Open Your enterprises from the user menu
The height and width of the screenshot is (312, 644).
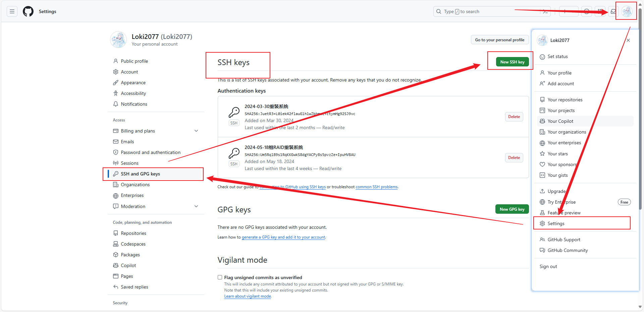point(585,143)
